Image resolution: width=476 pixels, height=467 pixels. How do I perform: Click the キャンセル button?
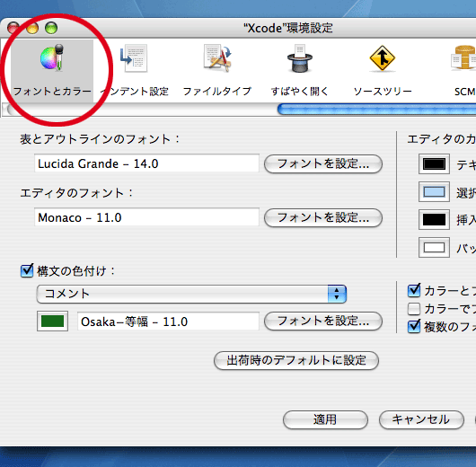pos(421,420)
